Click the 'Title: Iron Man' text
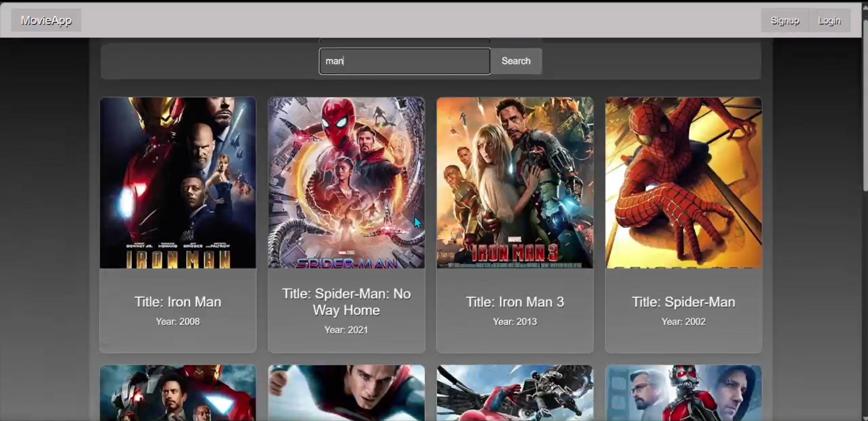Screen dimensions: 868x421 (x=178, y=302)
